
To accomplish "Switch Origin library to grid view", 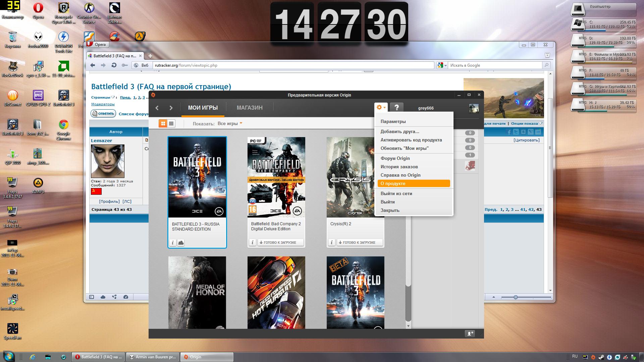I will [x=163, y=124].
